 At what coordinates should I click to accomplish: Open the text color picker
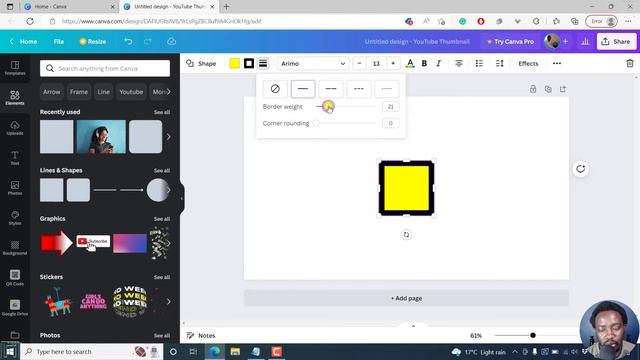(410, 63)
